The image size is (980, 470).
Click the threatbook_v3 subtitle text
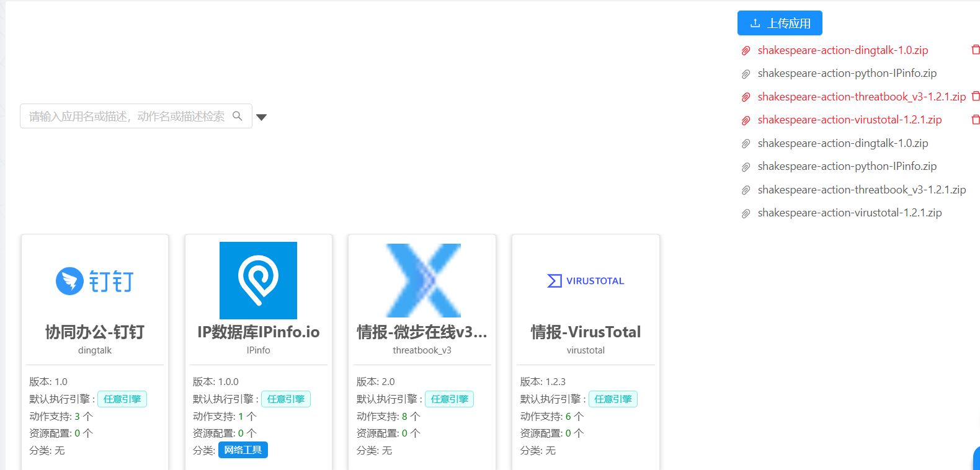coord(422,350)
